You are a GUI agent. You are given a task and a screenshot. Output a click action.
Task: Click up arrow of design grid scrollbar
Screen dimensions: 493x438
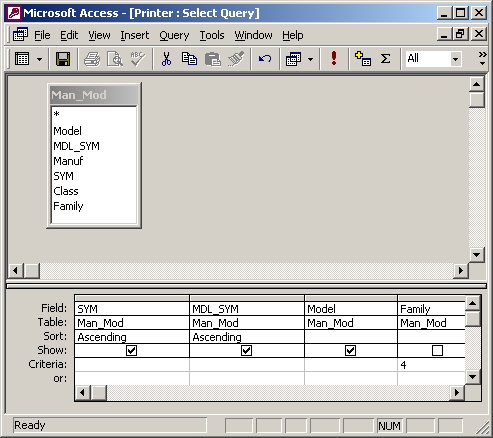(x=473, y=303)
